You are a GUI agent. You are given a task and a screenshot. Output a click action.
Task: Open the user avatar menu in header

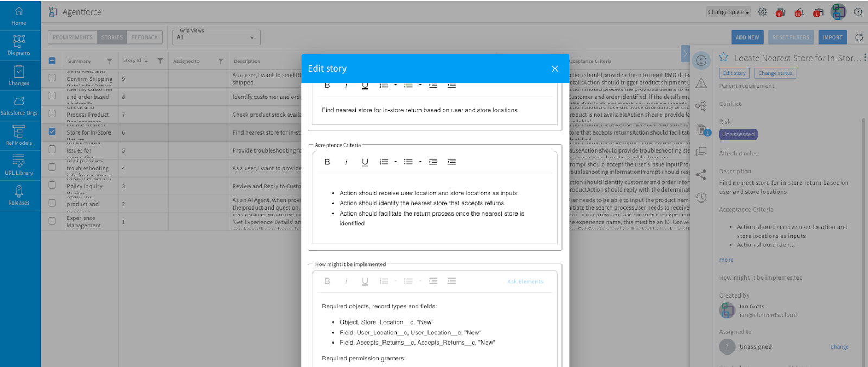[838, 11]
